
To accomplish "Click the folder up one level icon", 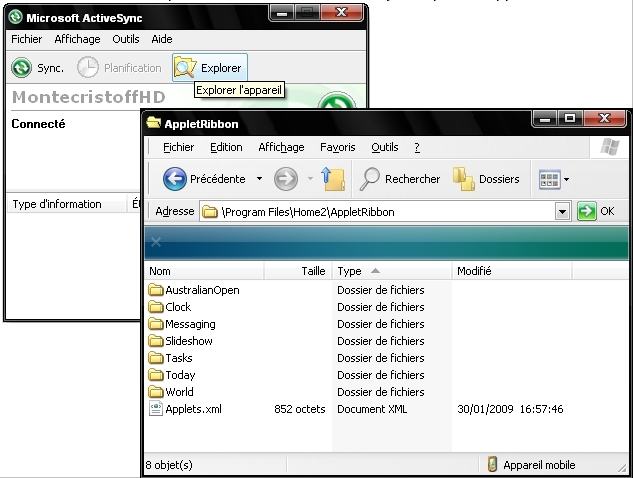I will (x=334, y=179).
